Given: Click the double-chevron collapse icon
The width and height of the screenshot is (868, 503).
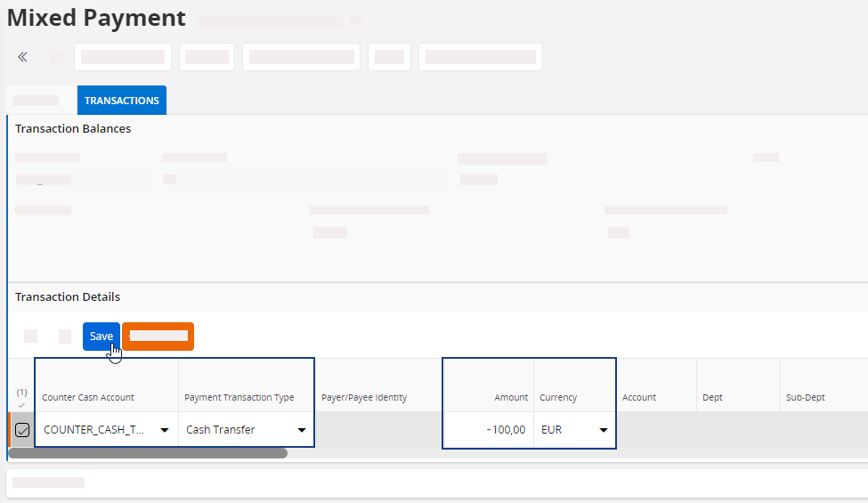Looking at the screenshot, I should point(22,57).
